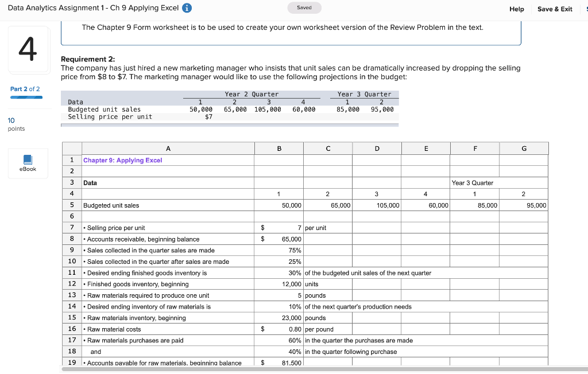This screenshot has height=374, width=588.
Task: Select row 1 header in the spreadsheet
Action: [x=72, y=159]
